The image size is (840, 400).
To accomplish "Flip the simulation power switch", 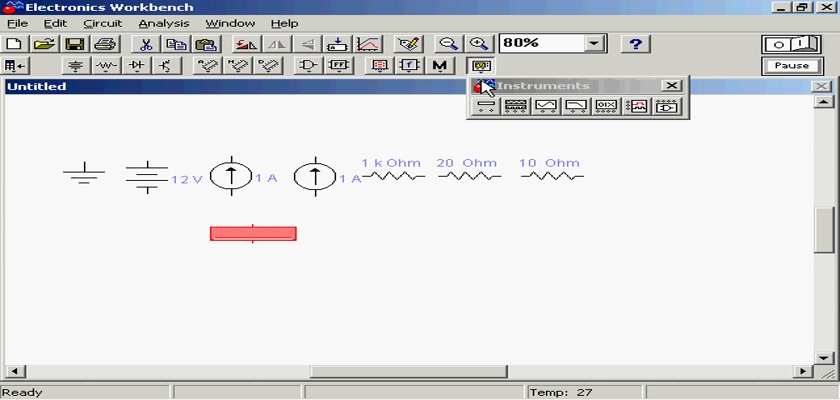I will (792, 44).
